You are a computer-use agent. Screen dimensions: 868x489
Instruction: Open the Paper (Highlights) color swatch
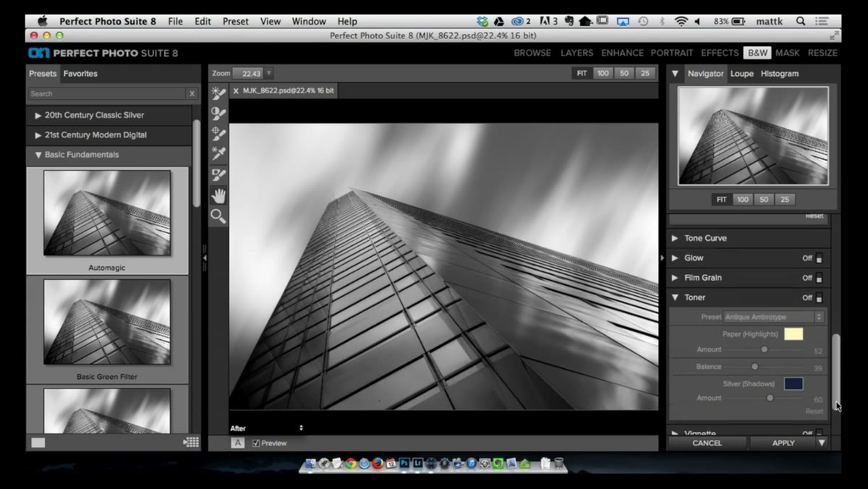click(793, 334)
